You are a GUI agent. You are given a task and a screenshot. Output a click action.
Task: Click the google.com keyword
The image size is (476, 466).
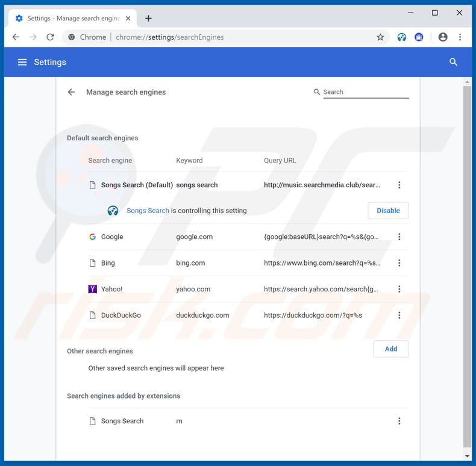[194, 237]
